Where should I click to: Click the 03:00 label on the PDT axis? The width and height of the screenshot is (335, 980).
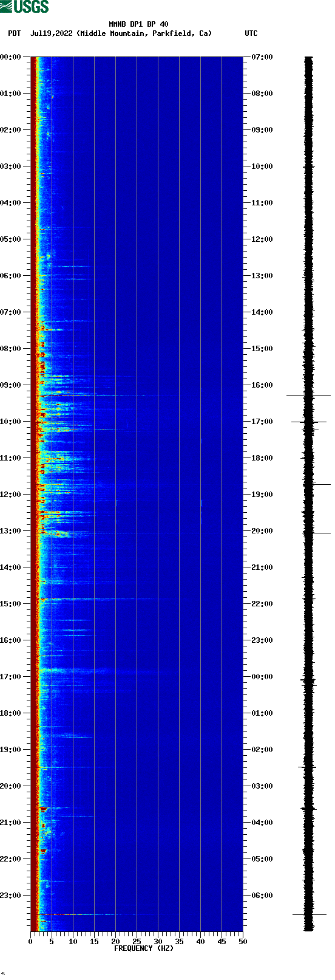[10, 166]
